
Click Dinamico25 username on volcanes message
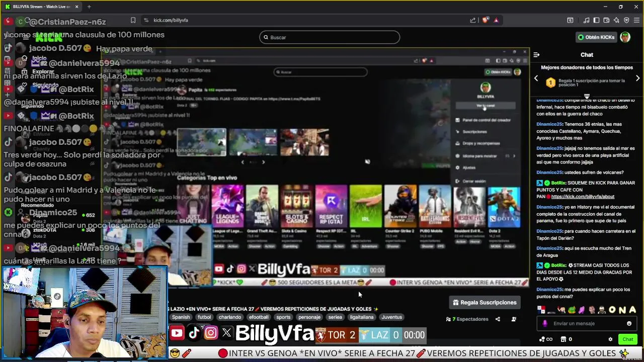(549, 172)
